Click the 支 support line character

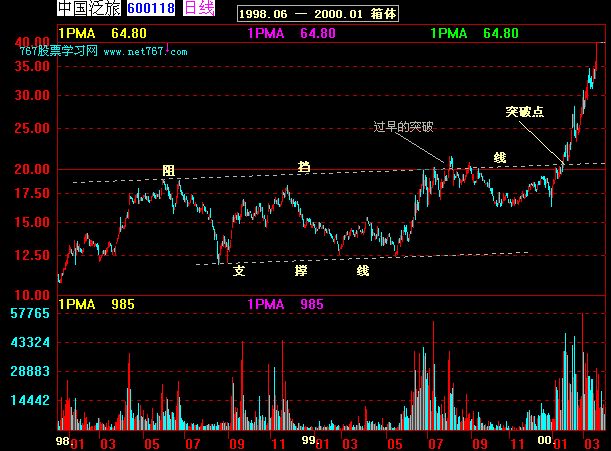click(238, 270)
